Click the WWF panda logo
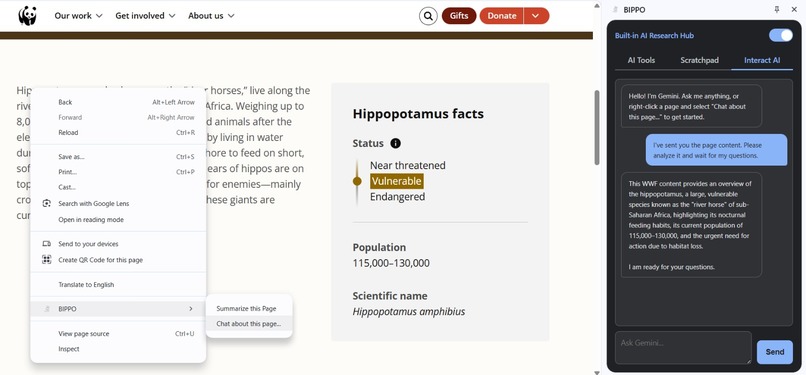The width and height of the screenshot is (806, 375). (27, 15)
